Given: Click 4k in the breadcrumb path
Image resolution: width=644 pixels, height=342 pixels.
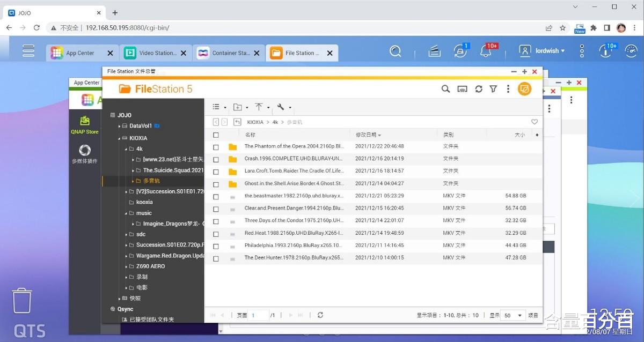Looking at the screenshot, I should click(x=275, y=122).
